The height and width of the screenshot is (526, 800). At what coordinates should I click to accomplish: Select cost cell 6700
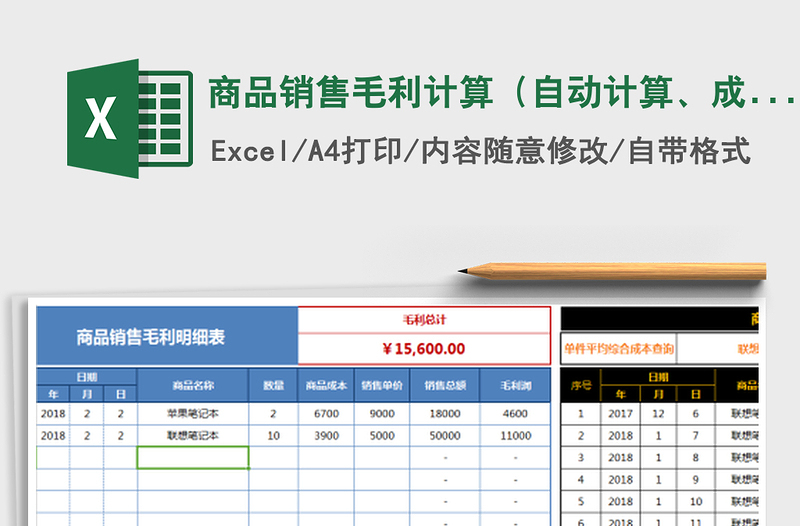click(x=326, y=414)
